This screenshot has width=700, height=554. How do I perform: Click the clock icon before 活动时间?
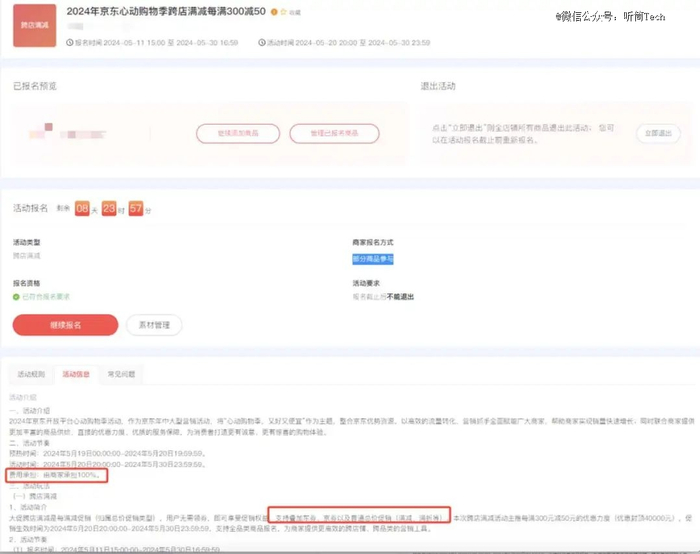pyautogui.click(x=262, y=42)
